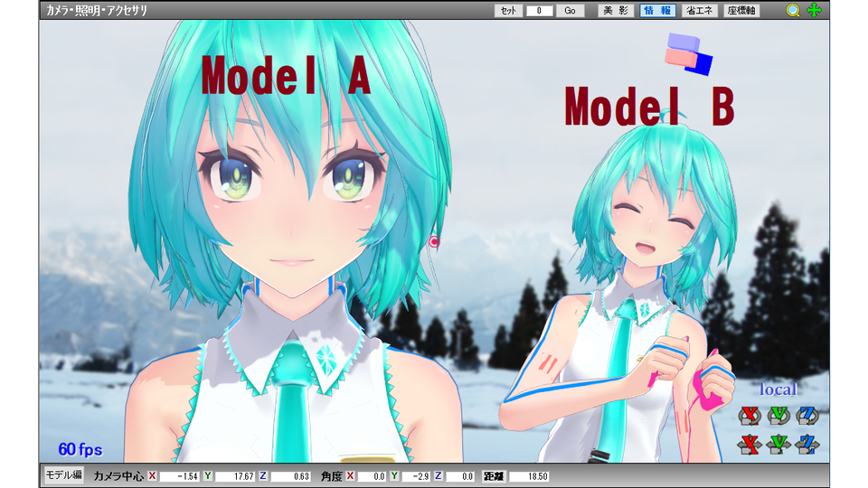The image size is (868, 488).
Task: Click the Model A caption text
Action: pos(286,76)
